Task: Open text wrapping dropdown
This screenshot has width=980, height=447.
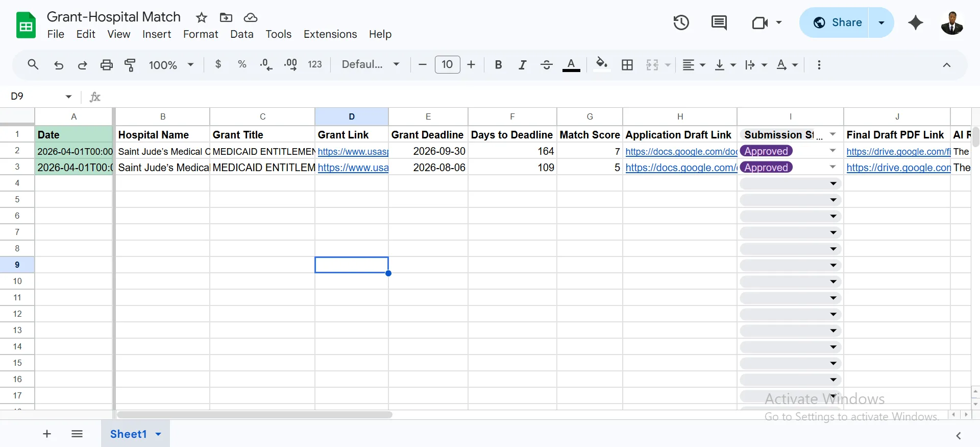Action: [755, 65]
